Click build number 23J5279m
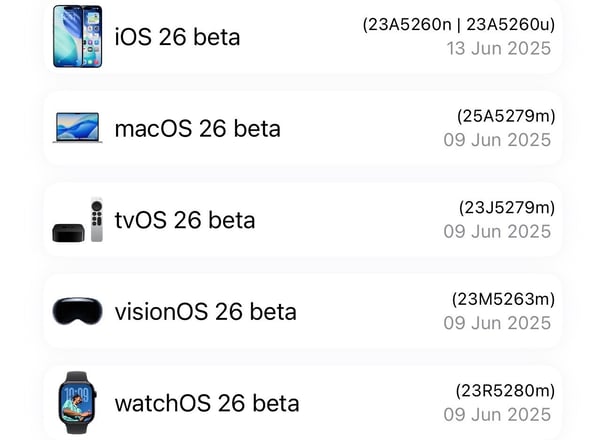This screenshot has height=440, width=606. click(x=507, y=208)
